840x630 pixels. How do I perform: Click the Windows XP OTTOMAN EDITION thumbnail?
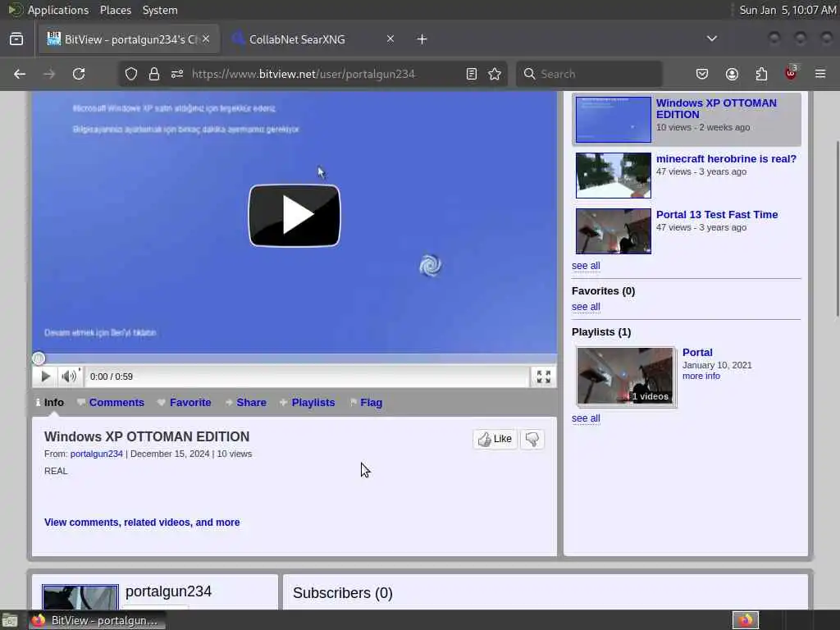(614, 120)
